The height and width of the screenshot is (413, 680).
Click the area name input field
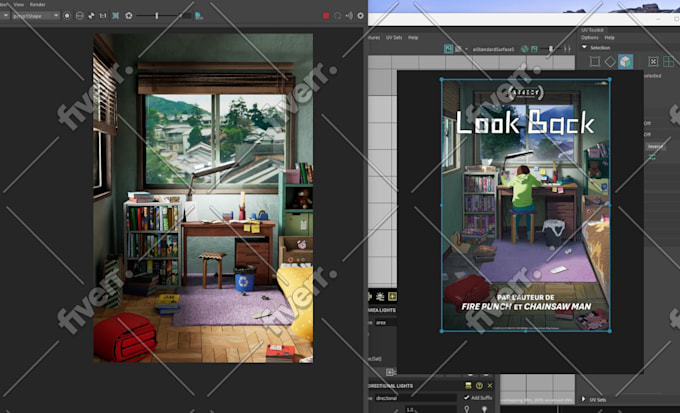pyautogui.click(x=386, y=322)
